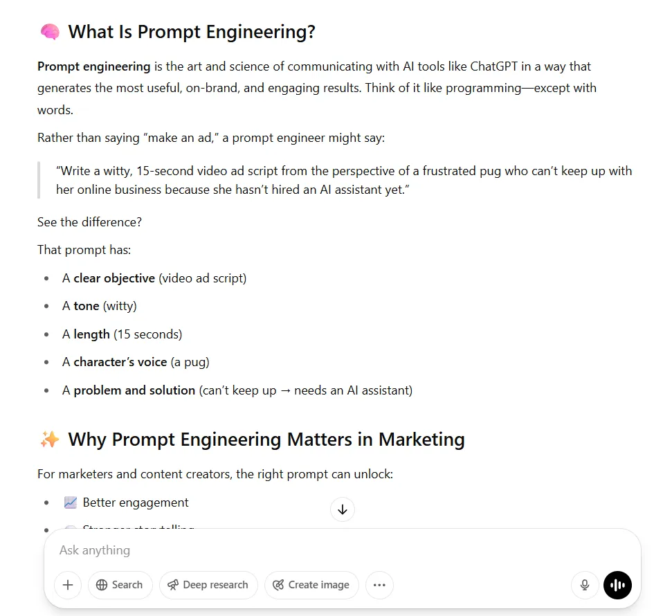Screen dimensions: 672x616
Task: Open the Search globe button
Action: (120, 585)
